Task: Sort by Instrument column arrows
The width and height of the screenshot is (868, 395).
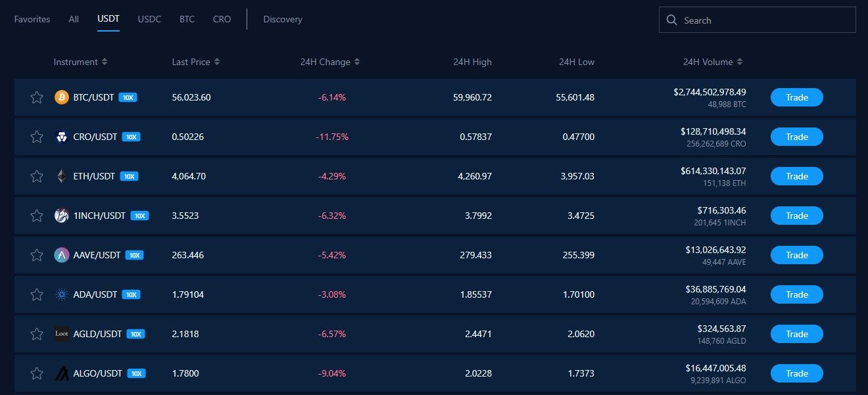Action: [x=105, y=62]
